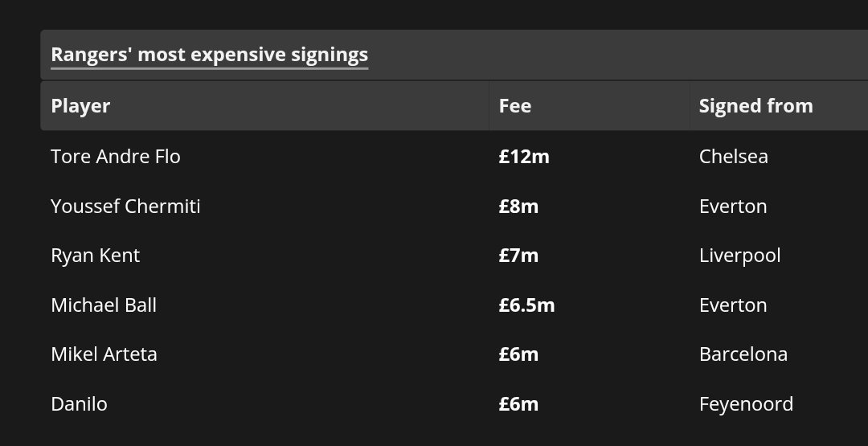Select the Mikel Arteta player cell
868x446 pixels.
[x=104, y=354]
